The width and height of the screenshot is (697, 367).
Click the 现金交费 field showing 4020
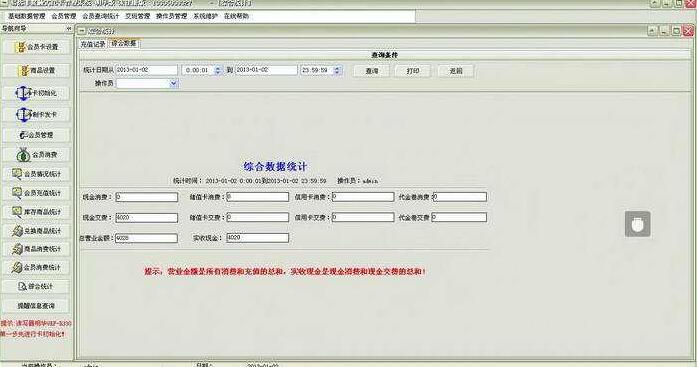(x=147, y=218)
